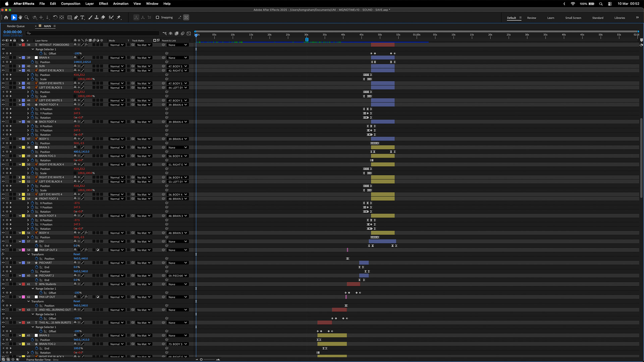Switch to the Render Queue tab

[16, 26]
